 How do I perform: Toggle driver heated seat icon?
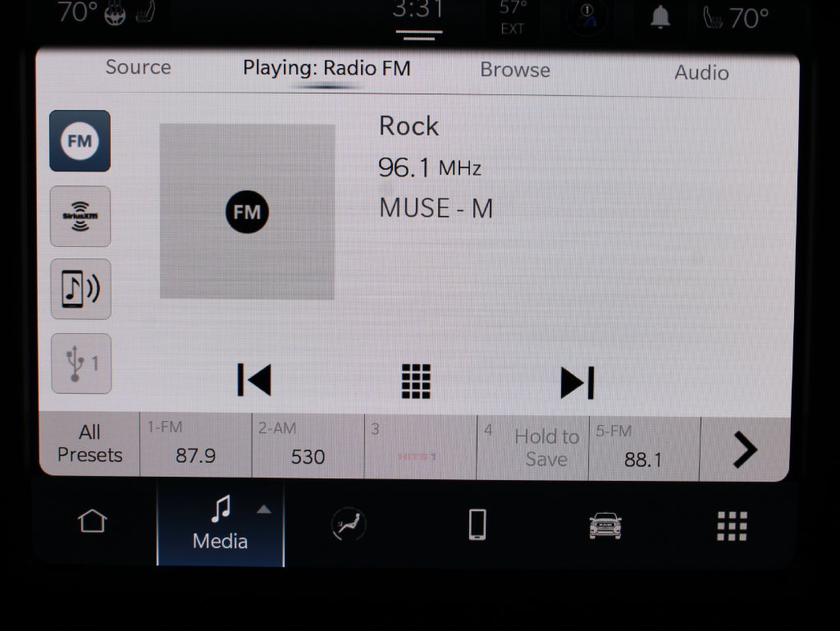[145, 12]
